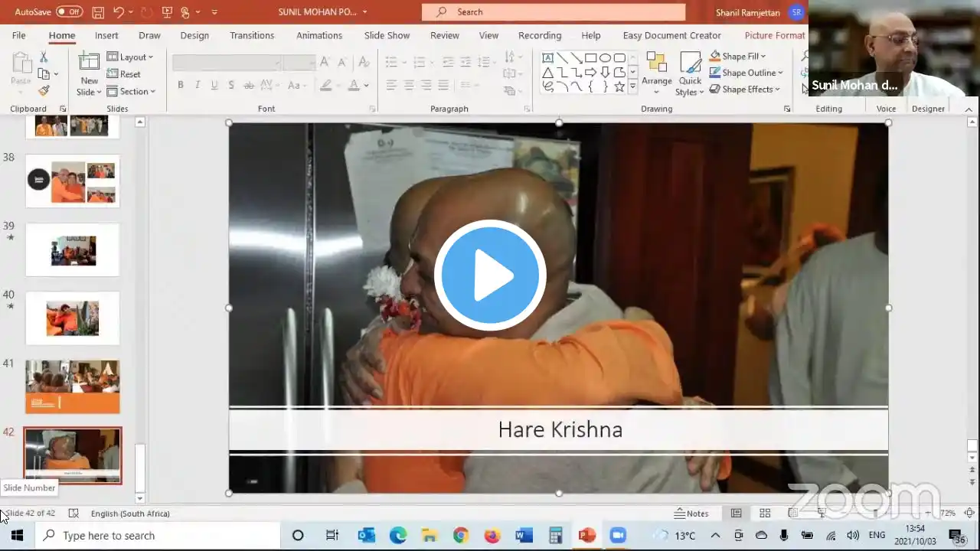Open Zoom from the taskbar

(618, 536)
